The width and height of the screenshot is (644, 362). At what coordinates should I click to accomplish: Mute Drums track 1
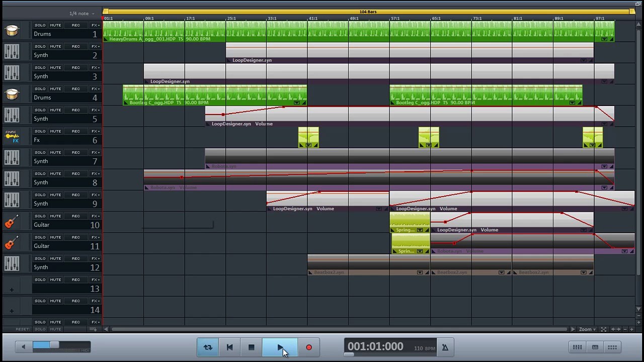coord(55,25)
